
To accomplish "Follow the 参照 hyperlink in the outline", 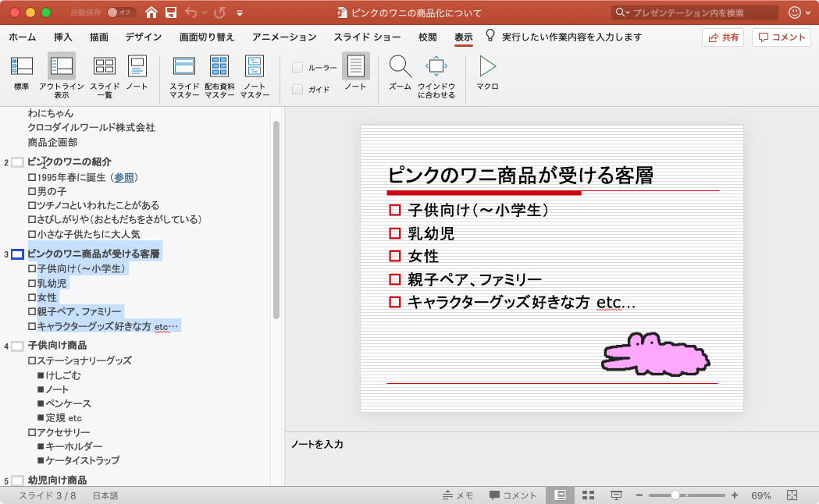I will point(124,177).
